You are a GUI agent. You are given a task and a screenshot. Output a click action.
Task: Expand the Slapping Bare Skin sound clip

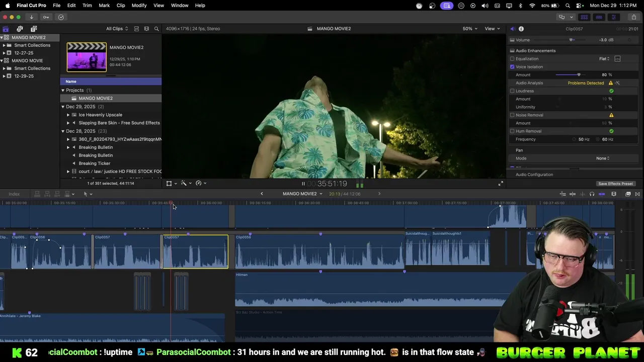(68, 123)
